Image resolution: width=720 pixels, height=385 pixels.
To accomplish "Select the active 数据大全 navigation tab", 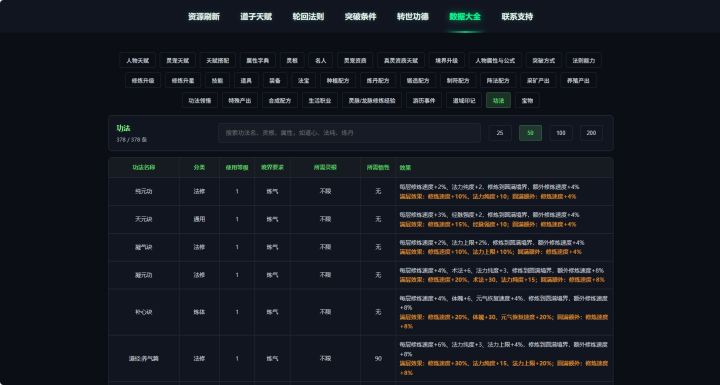I will tap(465, 17).
